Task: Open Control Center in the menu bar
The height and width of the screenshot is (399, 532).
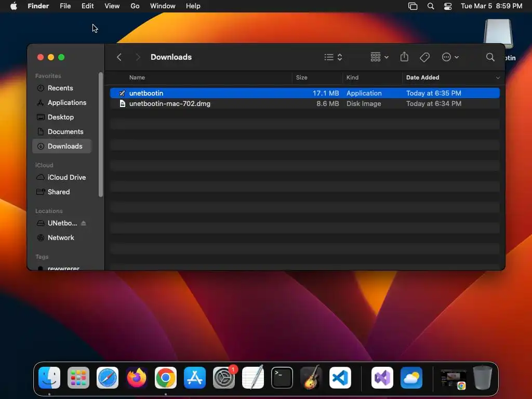Action: (x=448, y=6)
